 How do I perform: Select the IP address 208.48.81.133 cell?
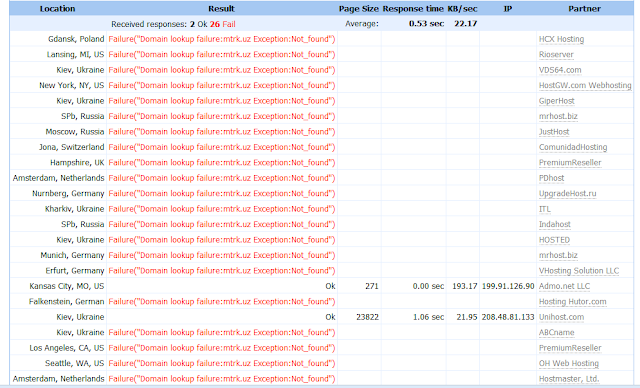point(508,317)
